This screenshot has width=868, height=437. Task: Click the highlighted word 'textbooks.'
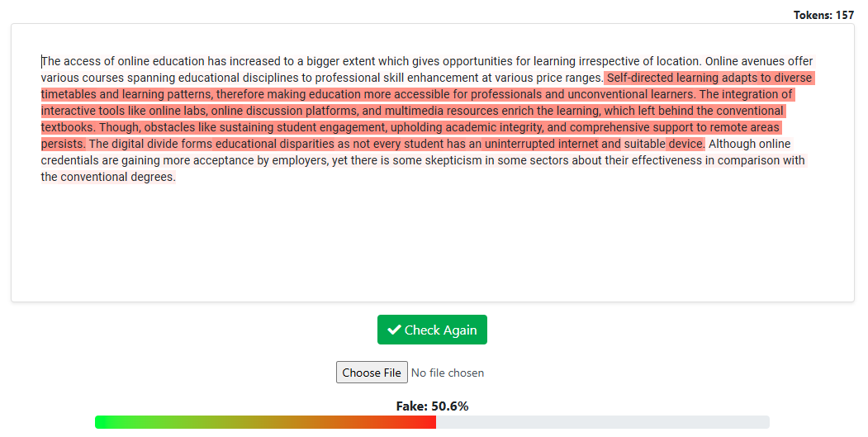coord(68,127)
